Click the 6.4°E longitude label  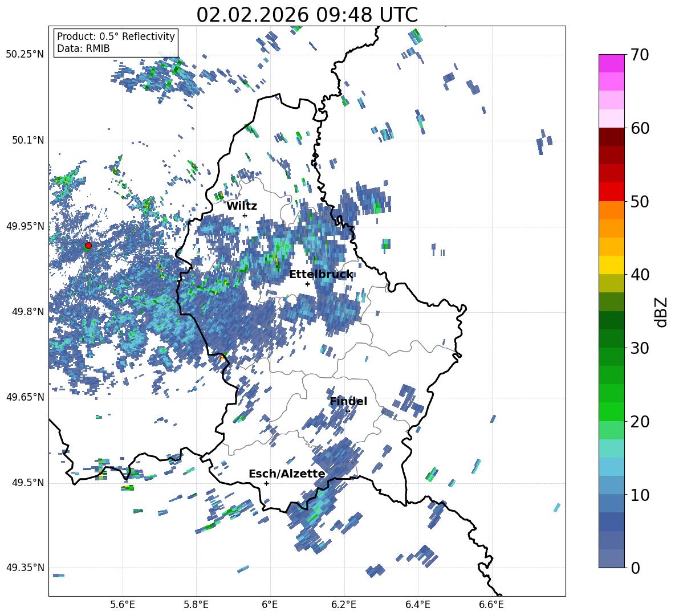[x=417, y=605]
